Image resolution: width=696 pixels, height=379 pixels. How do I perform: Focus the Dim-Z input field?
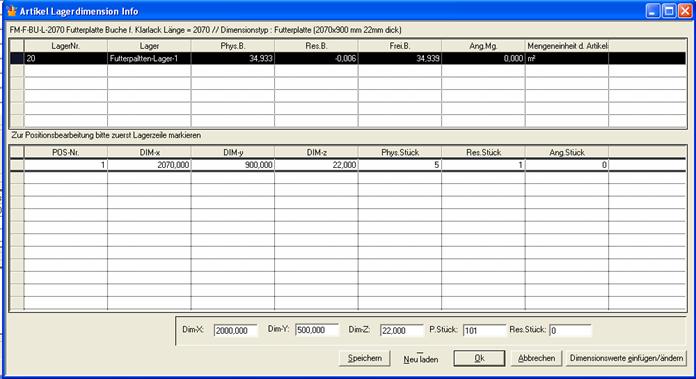pos(402,330)
